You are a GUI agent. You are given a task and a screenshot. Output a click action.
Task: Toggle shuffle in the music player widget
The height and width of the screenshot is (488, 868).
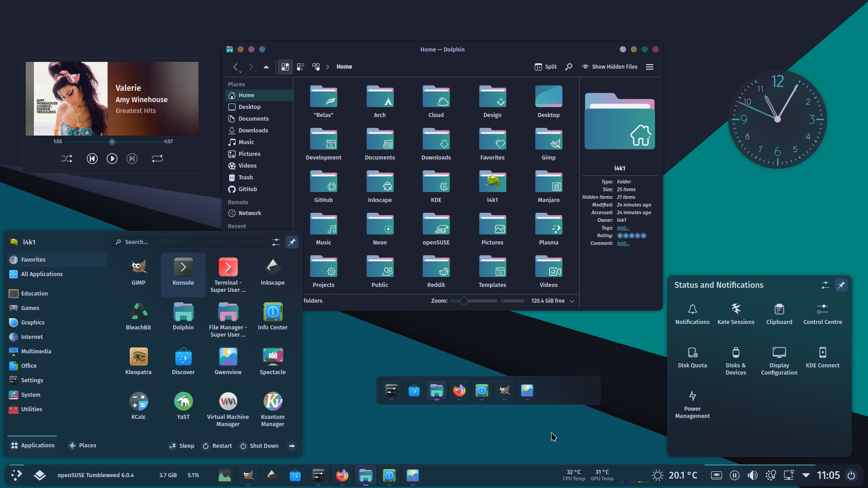pos(67,159)
